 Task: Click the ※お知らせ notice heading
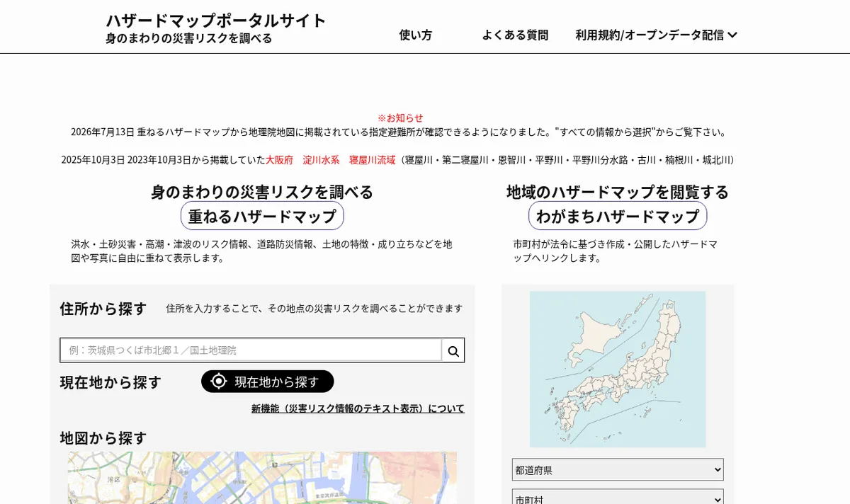[x=400, y=118]
